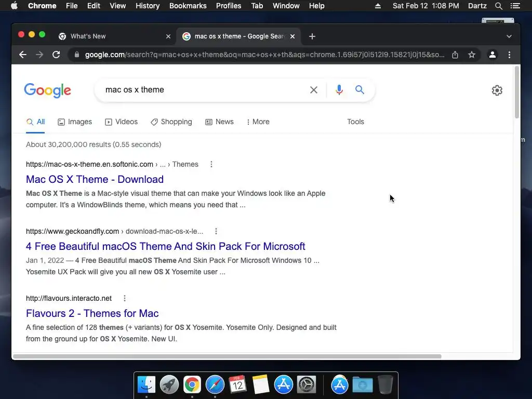Expand the tab search chevron
532x399 pixels.
coord(509,36)
